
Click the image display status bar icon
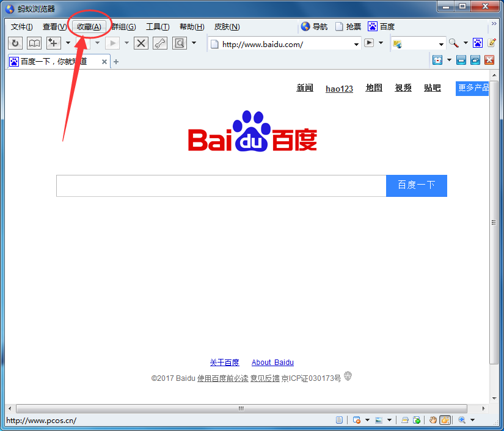pos(379,420)
